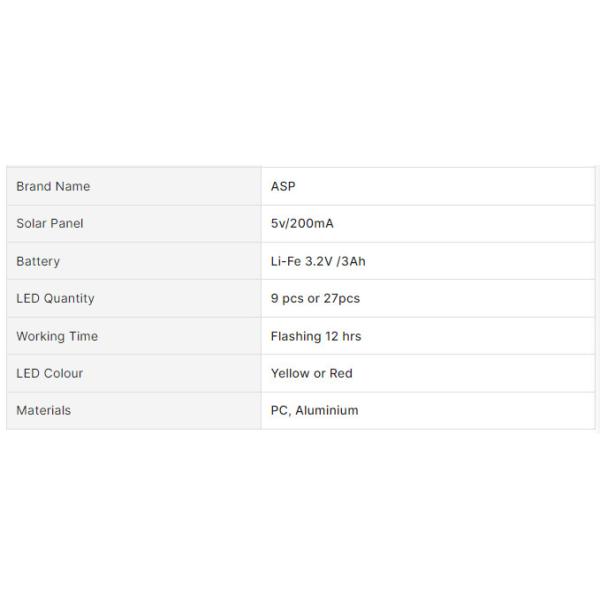Click the Materials row label
This screenshot has width=600, height=600.
44,410
